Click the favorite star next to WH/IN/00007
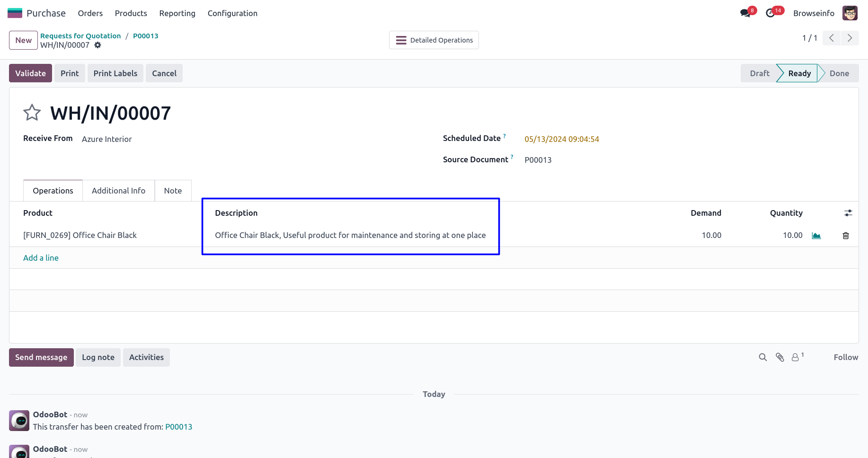Viewport: 868px width, 458px height. point(32,113)
